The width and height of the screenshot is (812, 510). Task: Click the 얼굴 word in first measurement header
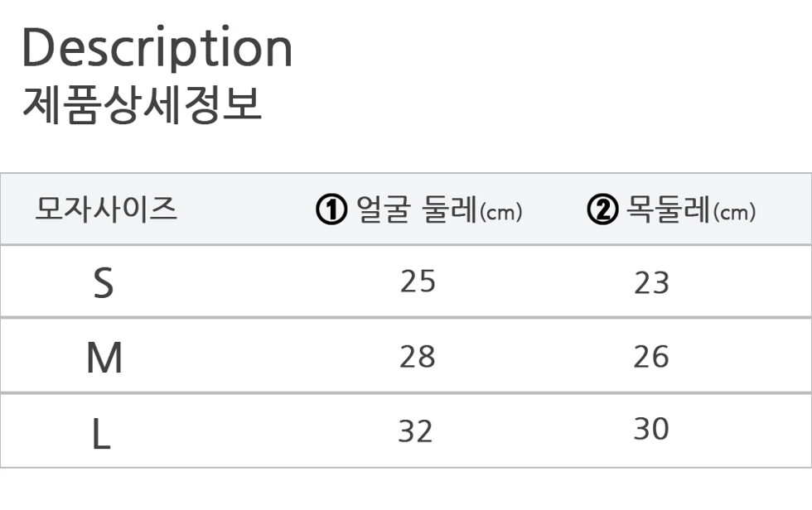pos(383,209)
